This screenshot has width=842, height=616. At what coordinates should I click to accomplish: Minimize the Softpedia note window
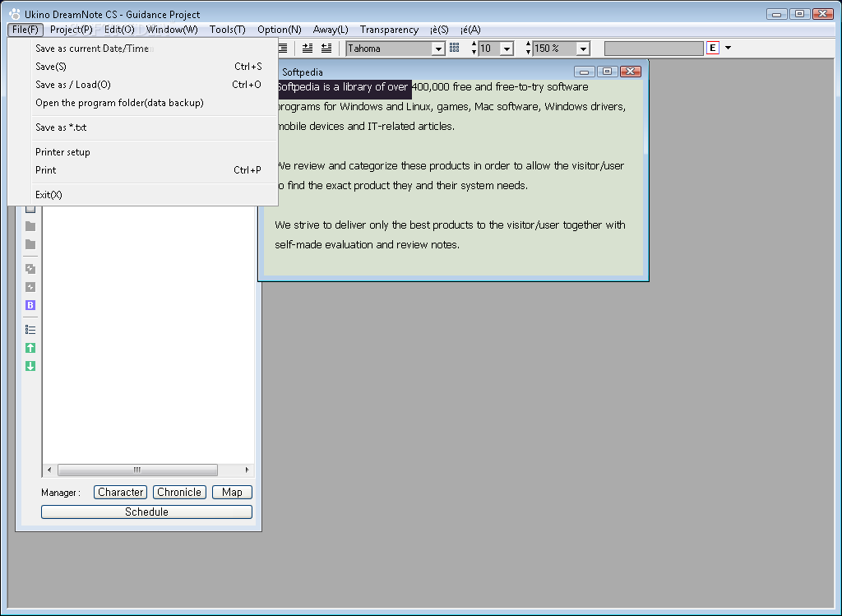point(585,72)
